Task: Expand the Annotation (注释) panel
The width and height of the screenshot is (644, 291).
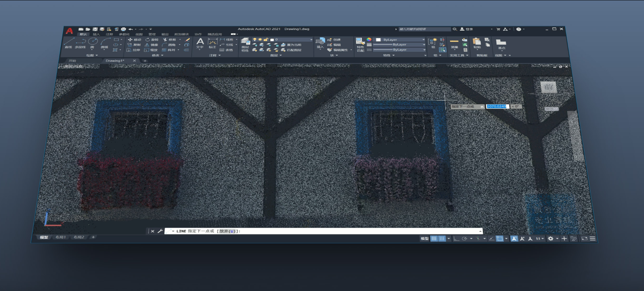Action: (215, 55)
